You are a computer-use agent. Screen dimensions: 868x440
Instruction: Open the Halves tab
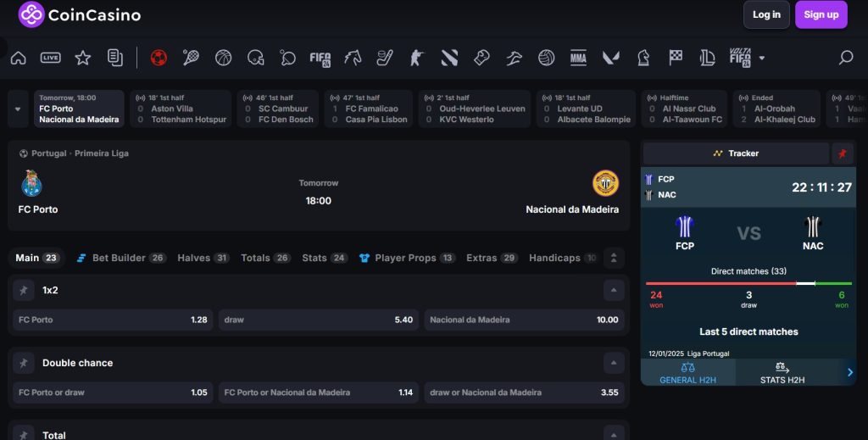pyautogui.click(x=203, y=258)
